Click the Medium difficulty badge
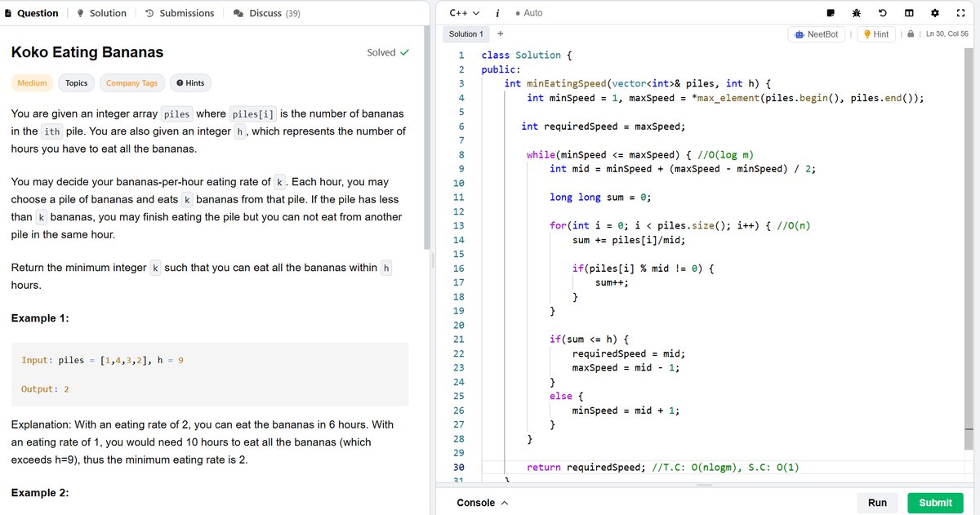 [32, 83]
